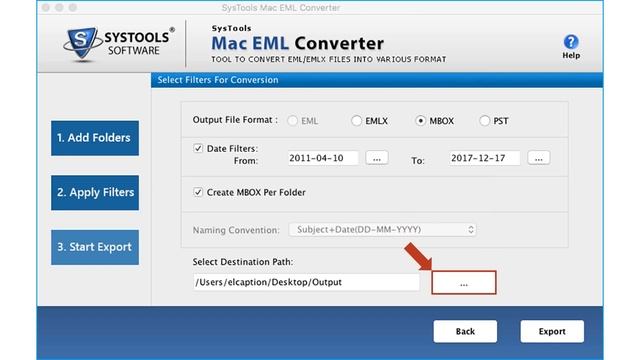Click the Select Filters For Conversion header
Image resolution: width=640 pixels, height=360 pixels.
click(218, 80)
